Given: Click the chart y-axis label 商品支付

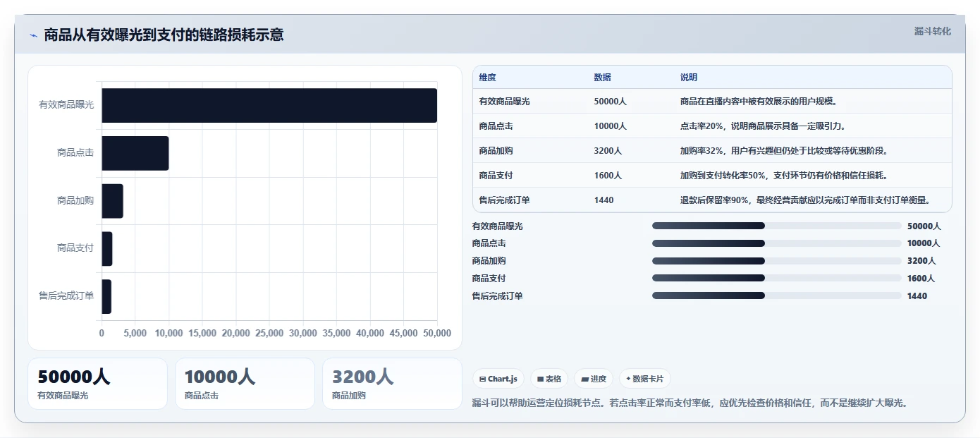Looking at the screenshot, I should pos(75,248).
